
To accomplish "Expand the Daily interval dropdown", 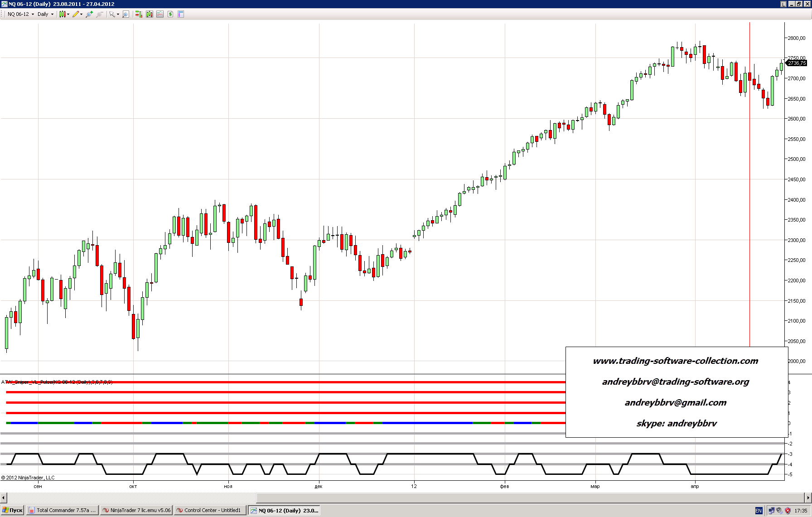I will pyautogui.click(x=52, y=14).
